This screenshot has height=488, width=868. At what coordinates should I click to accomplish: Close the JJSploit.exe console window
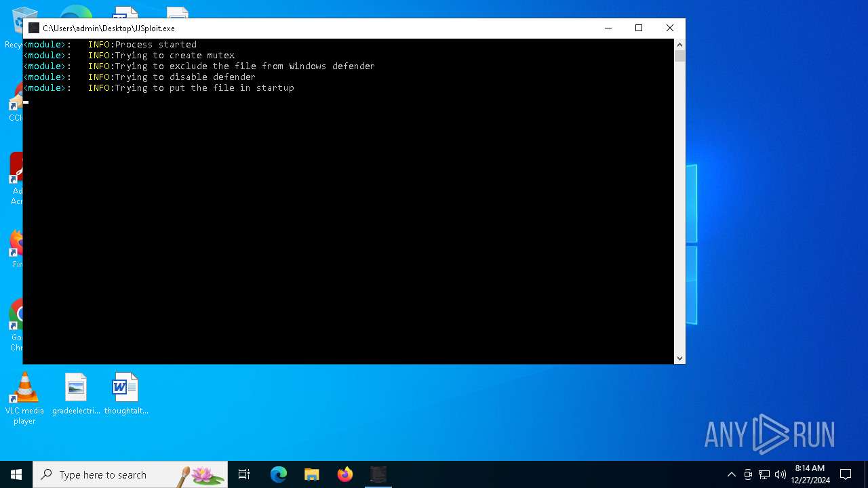tap(669, 28)
